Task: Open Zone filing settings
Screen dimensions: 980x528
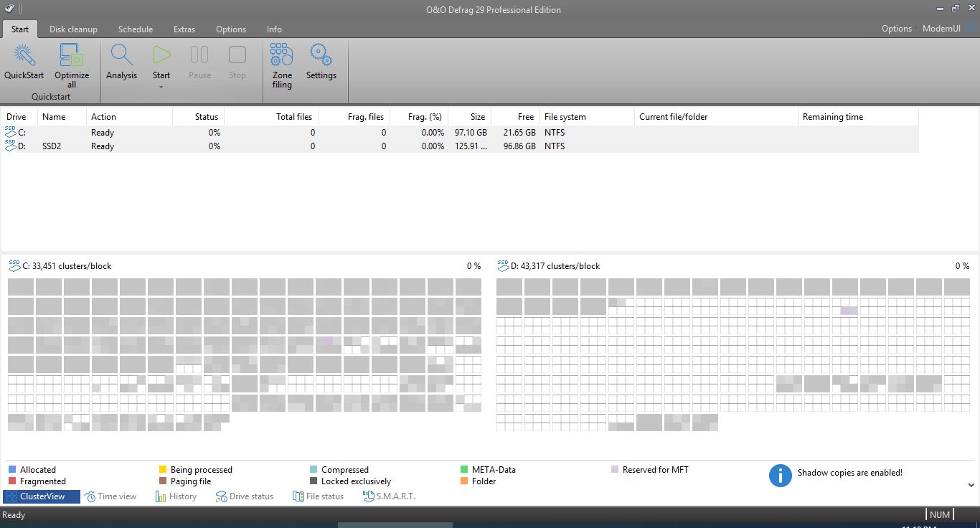Action: click(x=282, y=66)
